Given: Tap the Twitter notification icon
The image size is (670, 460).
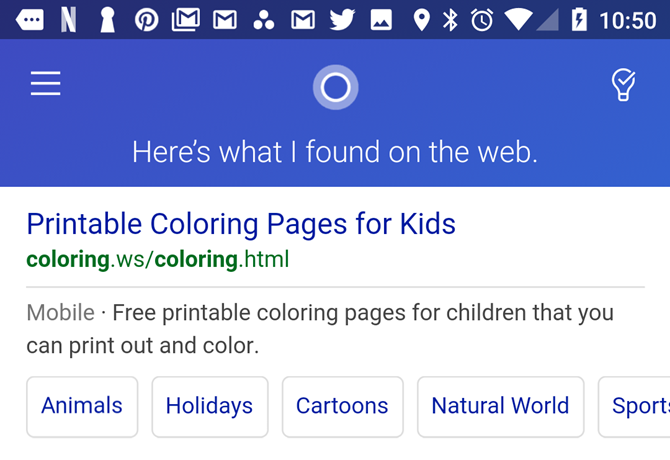Looking at the screenshot, I should (342, 19).
